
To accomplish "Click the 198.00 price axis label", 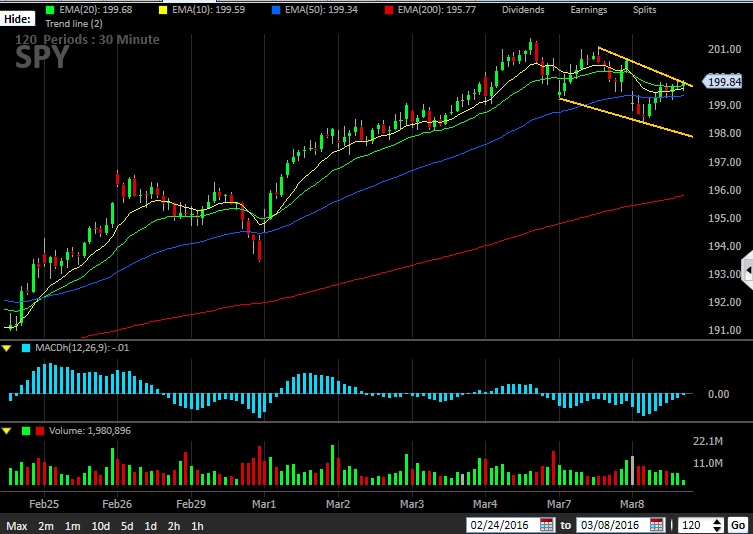I will coord(724,134).
